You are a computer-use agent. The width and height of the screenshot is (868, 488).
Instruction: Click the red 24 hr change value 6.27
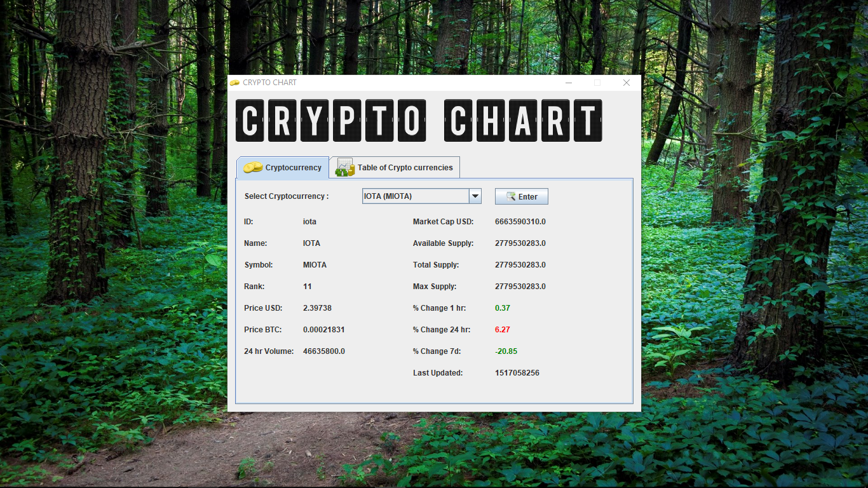point(502,330)
